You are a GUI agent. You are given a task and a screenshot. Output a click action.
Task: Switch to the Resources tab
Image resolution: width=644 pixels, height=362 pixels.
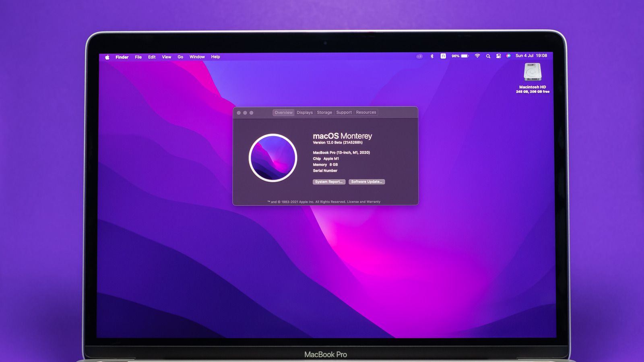coord(366,112)
